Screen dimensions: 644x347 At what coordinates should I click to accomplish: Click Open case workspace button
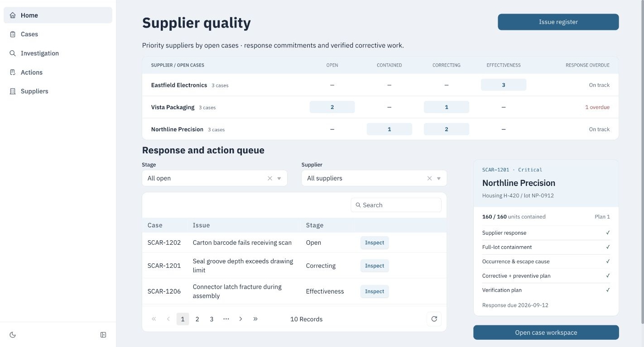(x=546, y=333)
